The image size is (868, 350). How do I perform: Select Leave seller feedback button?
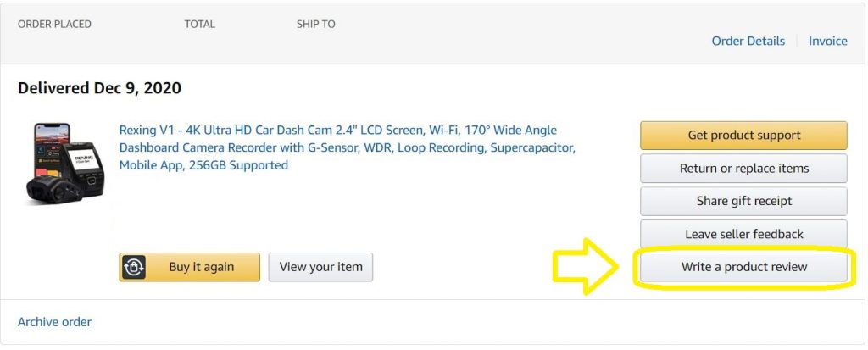743,234
